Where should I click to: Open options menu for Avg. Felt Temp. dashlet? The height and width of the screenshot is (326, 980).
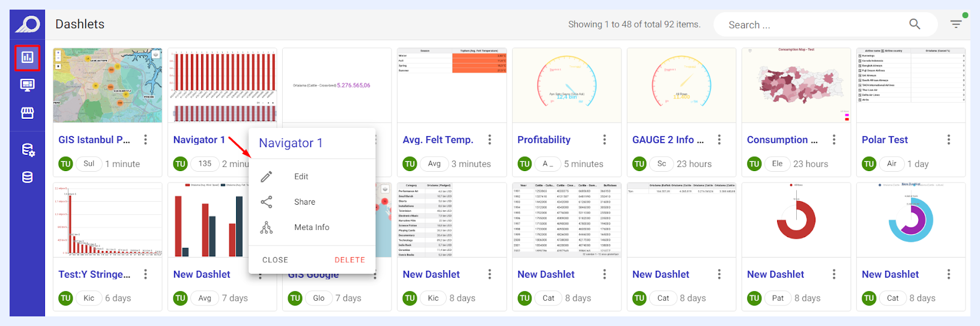pyautogui.click(x=490, y=139)
